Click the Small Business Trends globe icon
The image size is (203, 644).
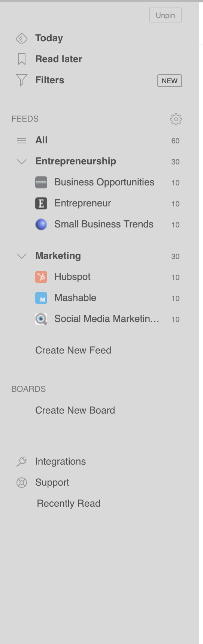(41, 224)
